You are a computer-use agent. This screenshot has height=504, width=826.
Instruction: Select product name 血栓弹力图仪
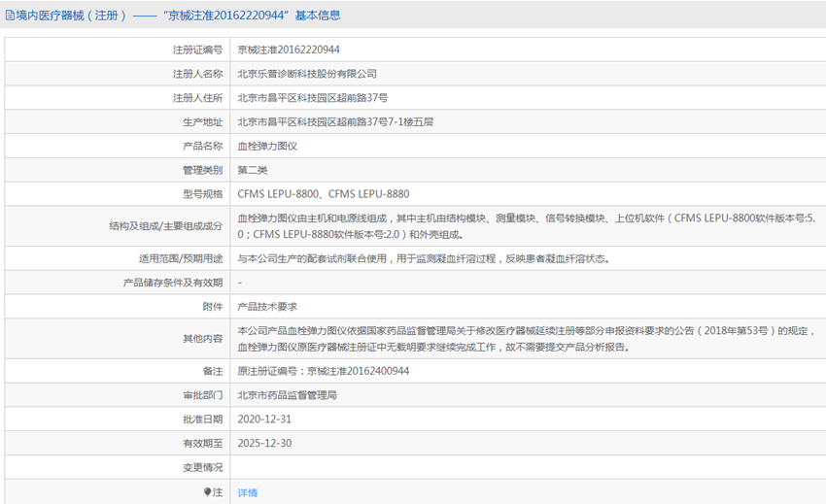(x=267, y=146)
